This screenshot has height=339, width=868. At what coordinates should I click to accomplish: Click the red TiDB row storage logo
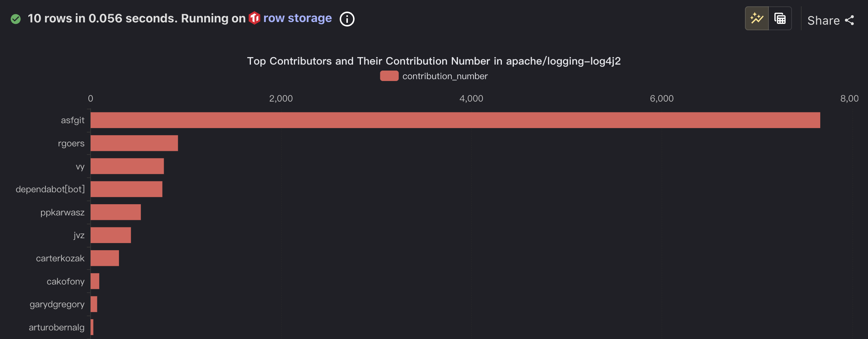(254, 18)
